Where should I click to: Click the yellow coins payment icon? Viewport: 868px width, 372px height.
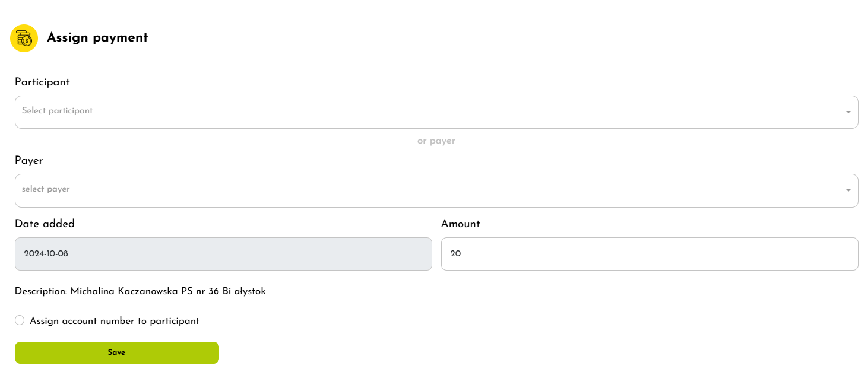point(24,38)
